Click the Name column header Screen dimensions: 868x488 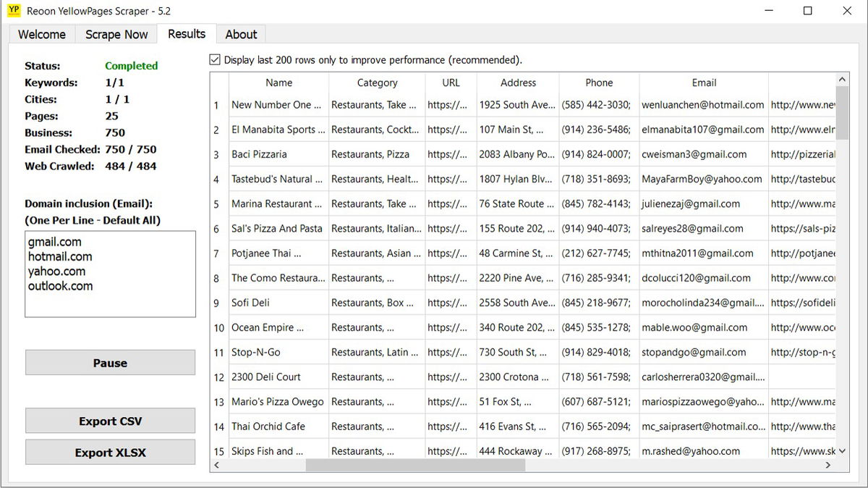(278, 82)
